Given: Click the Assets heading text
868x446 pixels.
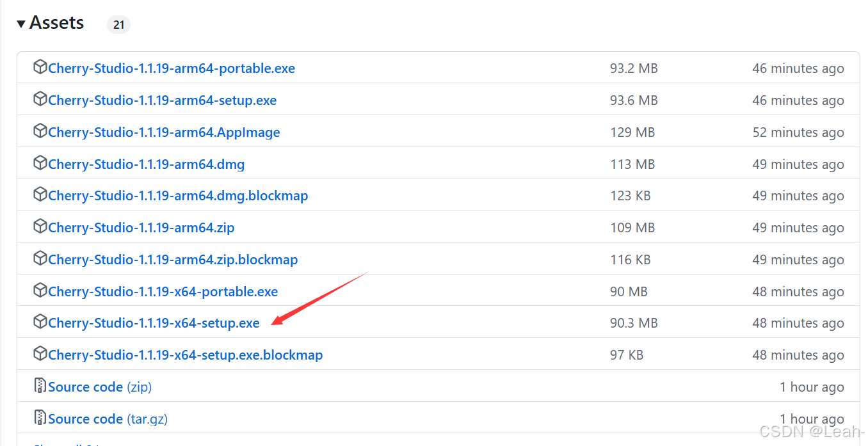Looking at the screenshot, I should click(x=56, y=23).
